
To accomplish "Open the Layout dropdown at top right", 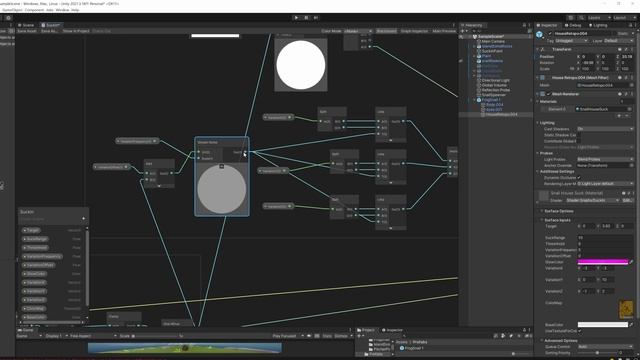I will (624, 18).
